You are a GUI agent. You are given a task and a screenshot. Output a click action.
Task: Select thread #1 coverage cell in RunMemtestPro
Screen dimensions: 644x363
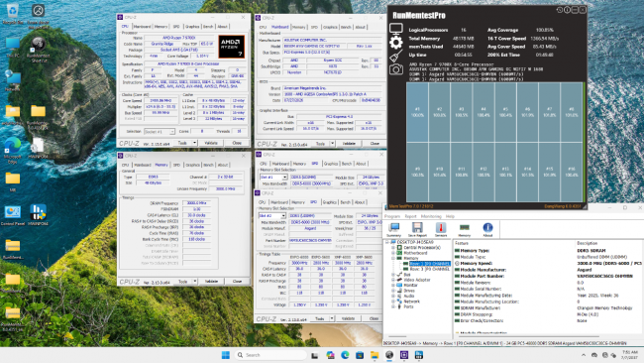pyautogui.click(x=417, y=112)
